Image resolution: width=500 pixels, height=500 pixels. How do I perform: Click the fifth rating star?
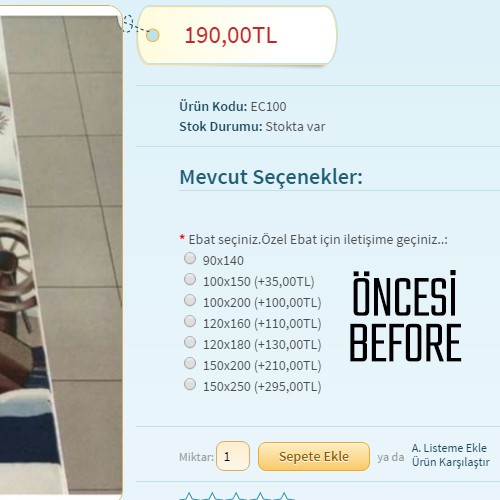pos(284,496)
